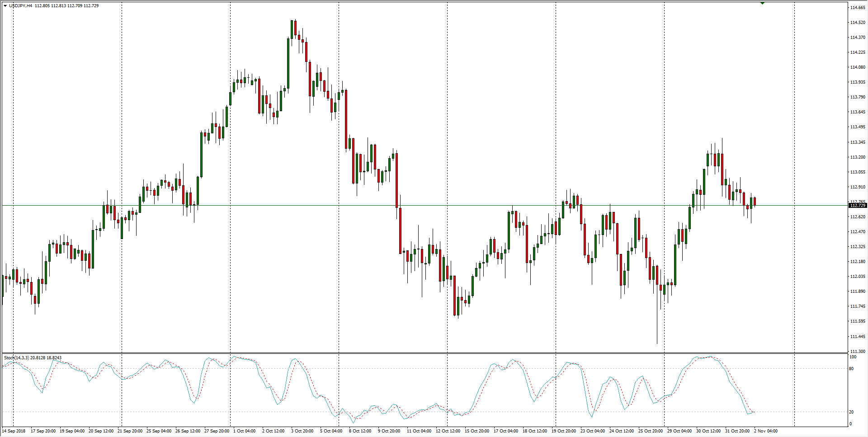Select the 8 Oct 12:00 time label
This screenshot has width=868, height=437.
point(360,431)
